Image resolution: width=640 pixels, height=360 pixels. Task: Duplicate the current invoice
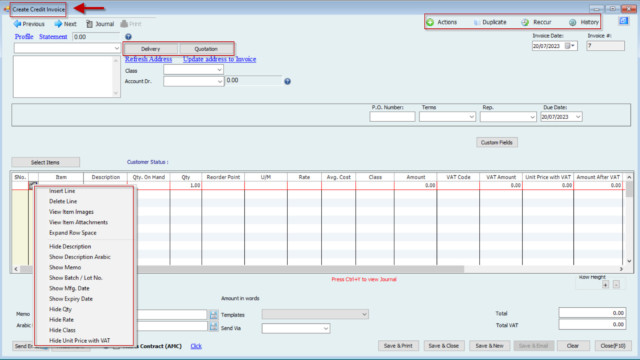click(x=490, y=22)
